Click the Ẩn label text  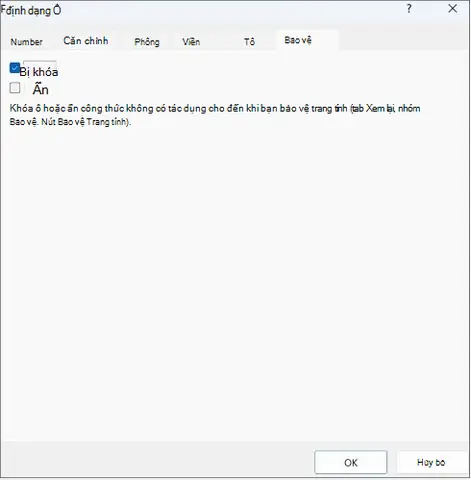click(x=40, y=89)
